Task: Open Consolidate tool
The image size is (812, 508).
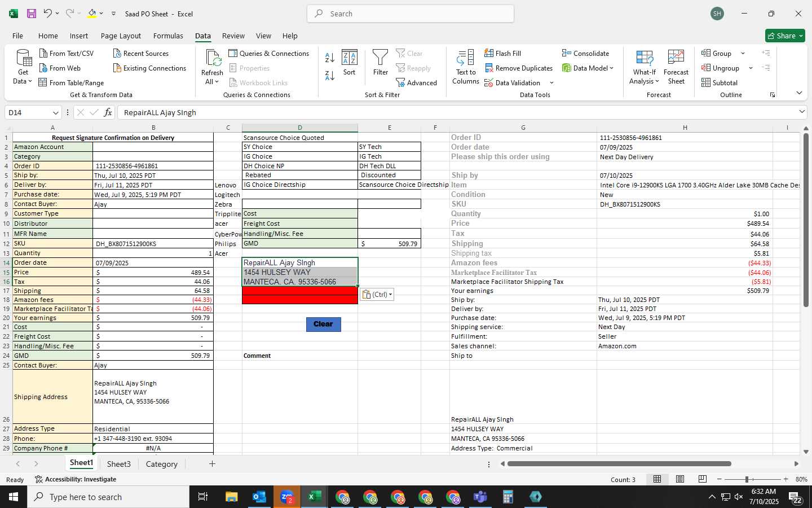Action: click(585, 54)
